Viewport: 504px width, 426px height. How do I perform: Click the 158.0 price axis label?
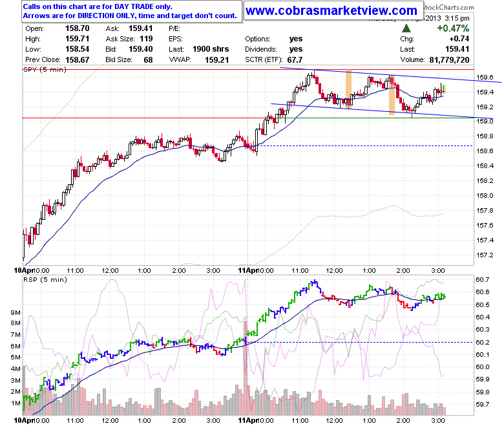[485, 195]
